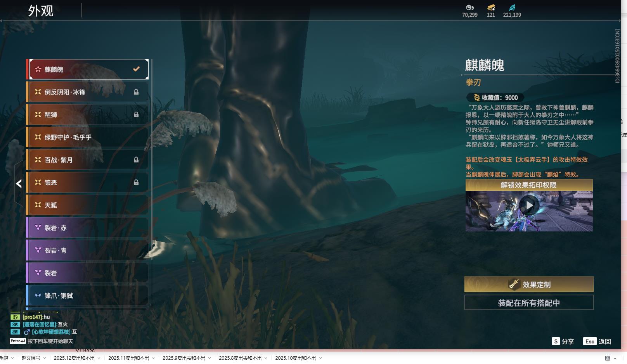Open dropdown arrow of 2025.11卖出和不出 tab

click(153, 358)
